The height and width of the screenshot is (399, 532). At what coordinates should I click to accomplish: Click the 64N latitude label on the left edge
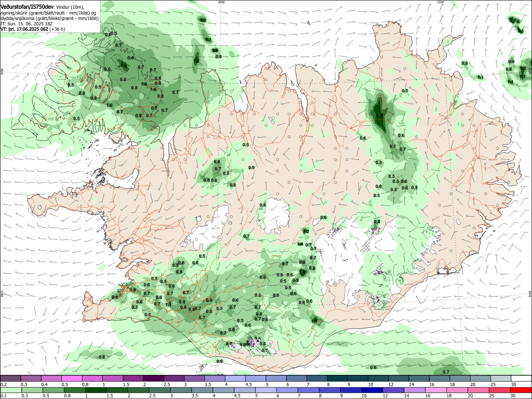click(2, 293)
